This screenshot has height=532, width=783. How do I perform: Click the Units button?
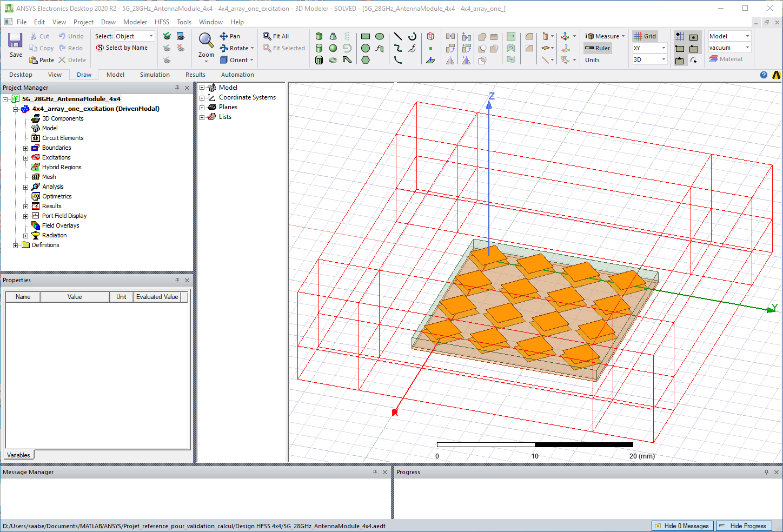tap(592, 60)
